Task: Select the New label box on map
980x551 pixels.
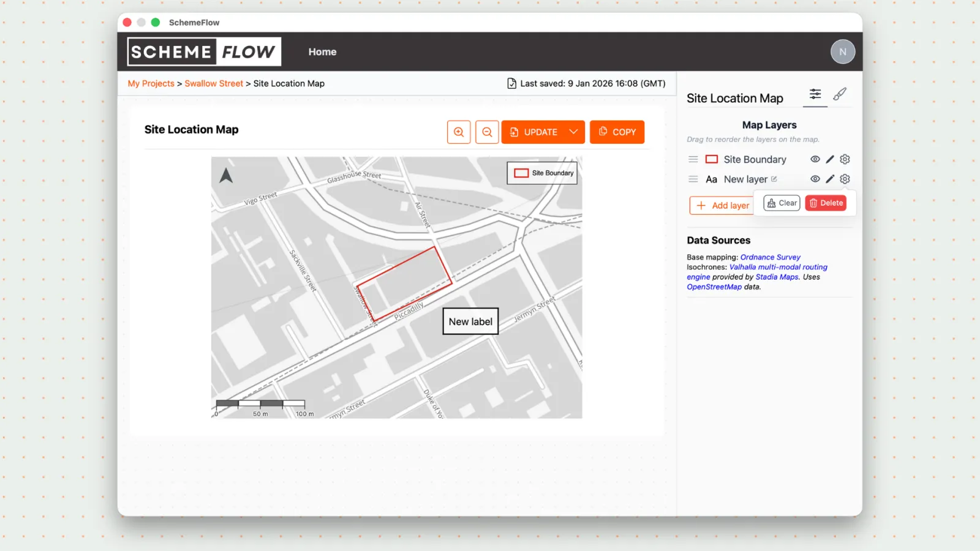Action: (x=470, y=321)
